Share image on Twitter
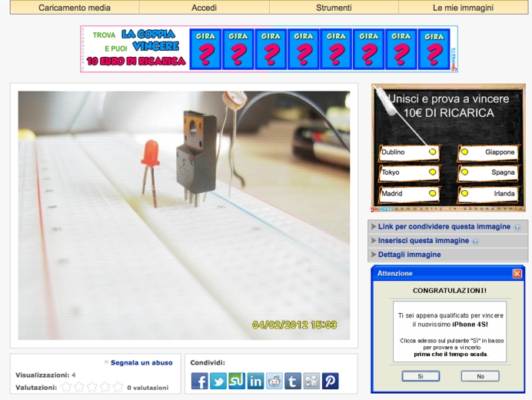The height and width of the screenshot is (400, 532). (x=218, y=381)
